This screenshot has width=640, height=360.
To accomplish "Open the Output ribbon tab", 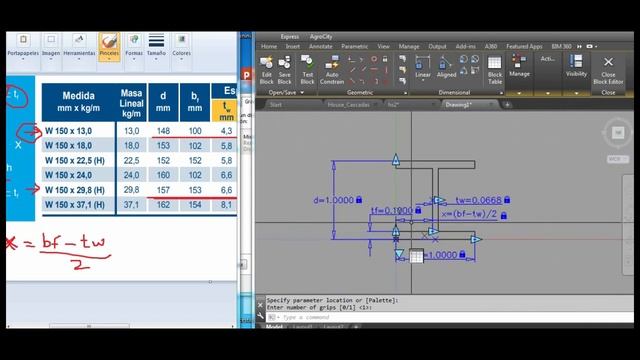I will (437, 47).
